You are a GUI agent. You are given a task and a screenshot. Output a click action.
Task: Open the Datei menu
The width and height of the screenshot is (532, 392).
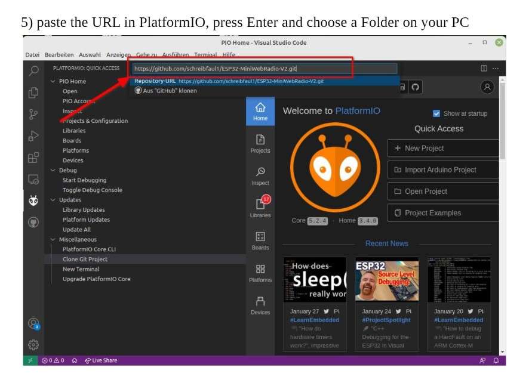(x=32, y=55)
